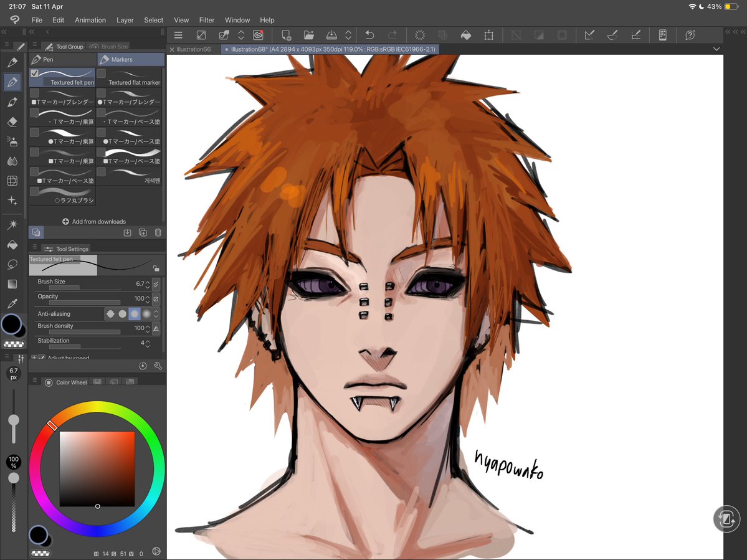Open the support question-mark icon

(690, 35)
